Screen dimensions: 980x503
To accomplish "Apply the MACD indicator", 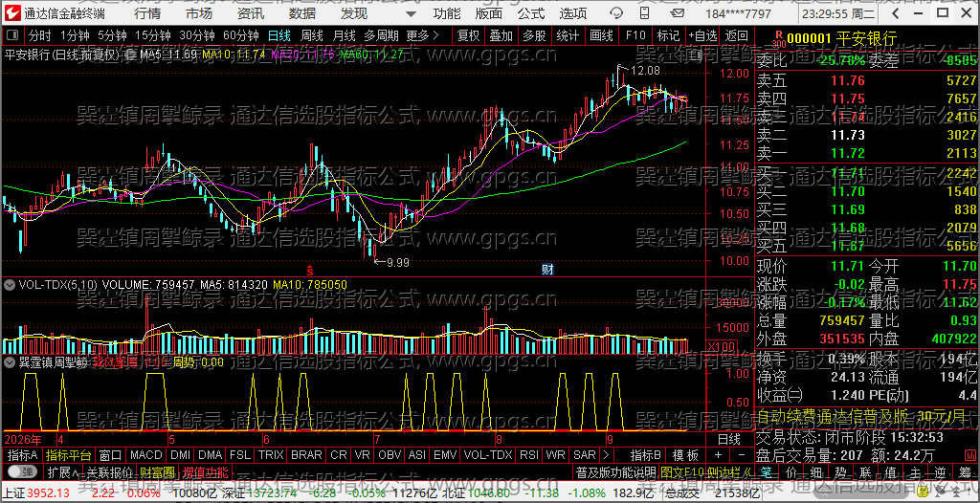I will 146,454.
